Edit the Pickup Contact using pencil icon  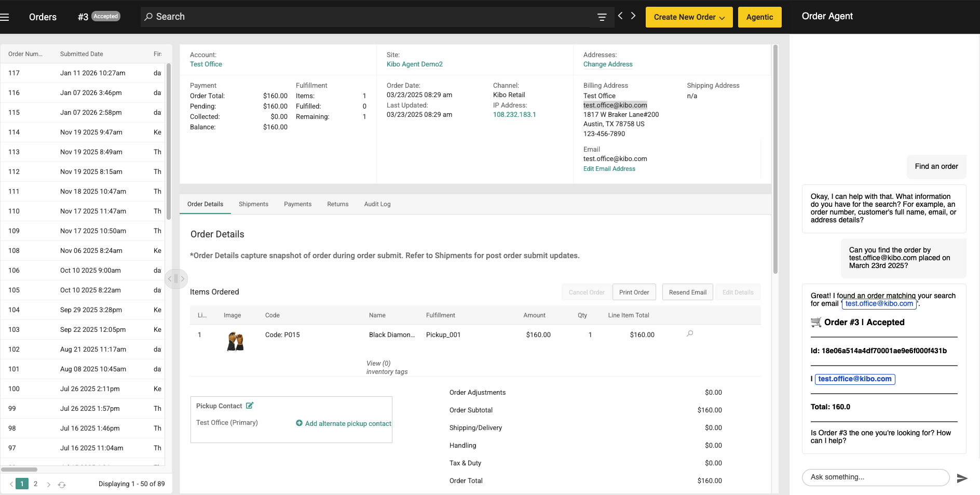pyautogui.click(x=251, y=405)
